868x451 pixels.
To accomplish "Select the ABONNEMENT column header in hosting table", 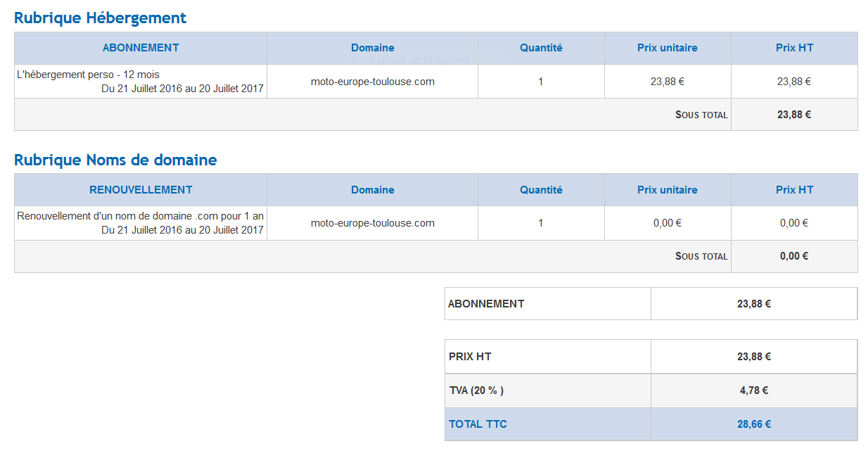I will pos(141,48).
